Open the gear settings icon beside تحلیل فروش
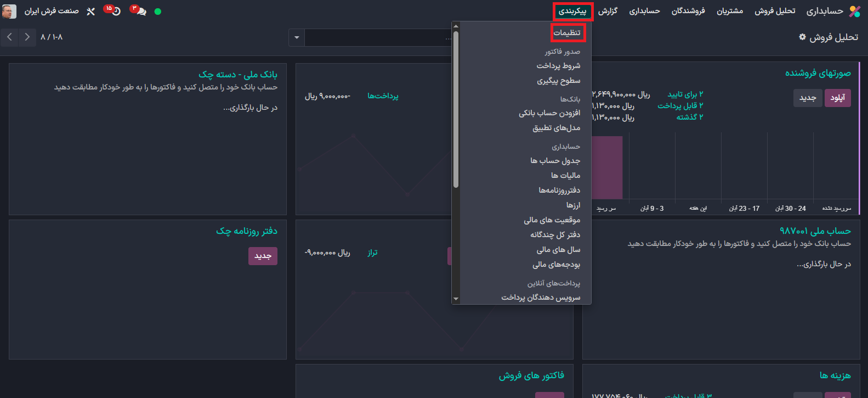Viewport: 868px width, 398px height. coord(802,37)
